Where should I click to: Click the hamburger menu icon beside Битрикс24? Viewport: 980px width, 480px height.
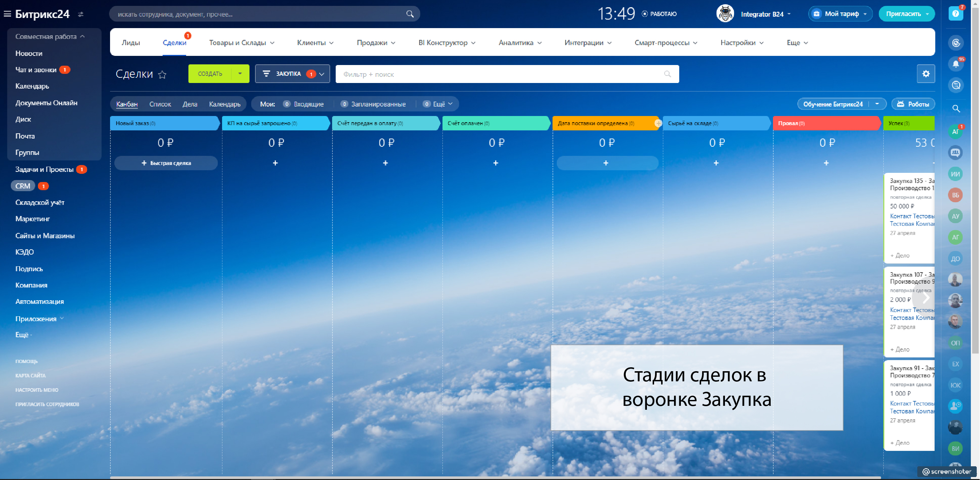(7, 14)
